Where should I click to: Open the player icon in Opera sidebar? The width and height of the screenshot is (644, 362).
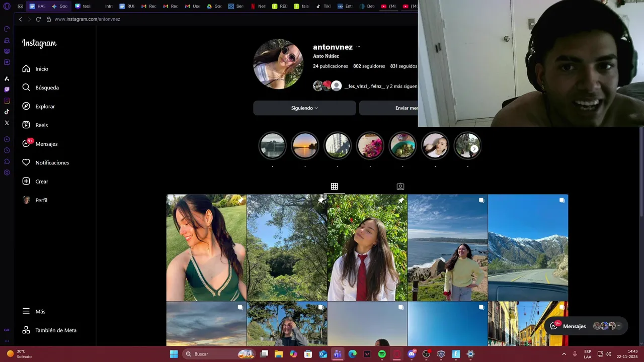7,139
